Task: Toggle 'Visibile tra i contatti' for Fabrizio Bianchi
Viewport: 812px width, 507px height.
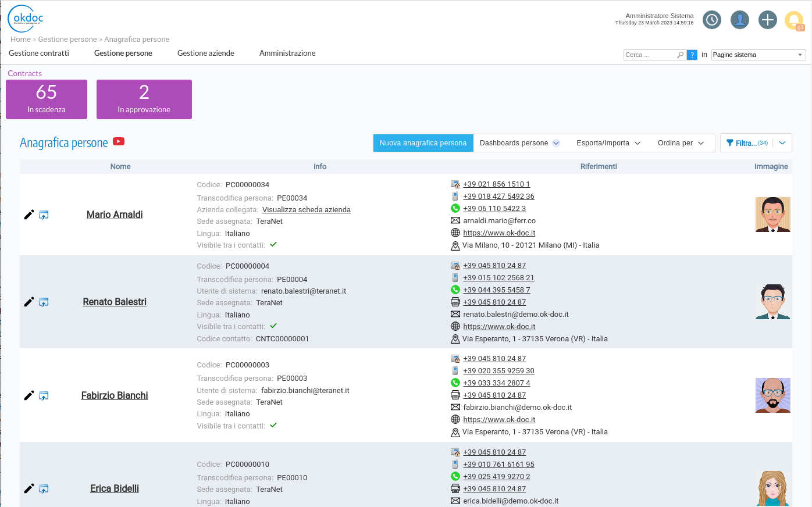Action: (x=273, y=426)
